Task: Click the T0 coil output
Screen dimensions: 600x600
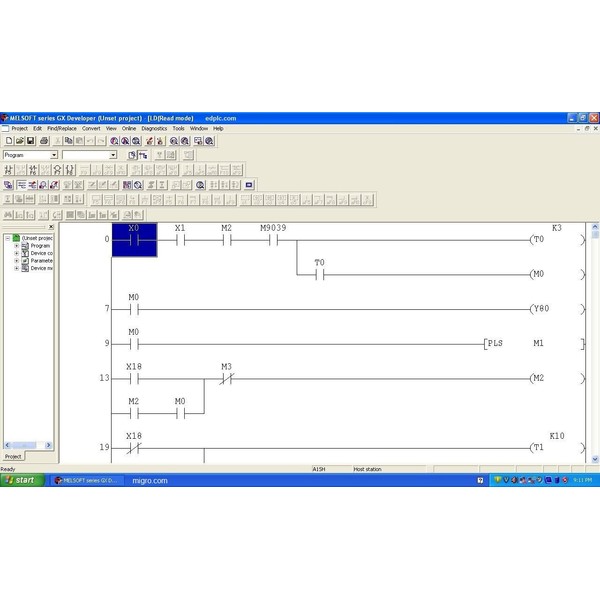Action: [x=539, y=240]
